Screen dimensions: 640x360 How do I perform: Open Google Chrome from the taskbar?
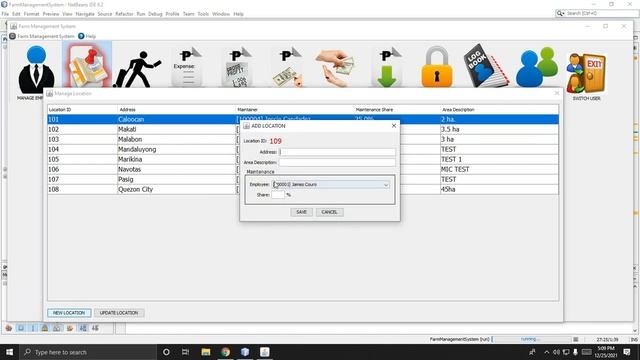tap(225, 352)
